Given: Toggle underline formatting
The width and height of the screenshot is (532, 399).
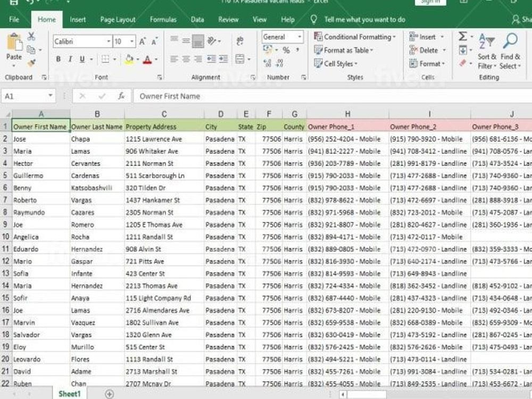Looking at the screenshot, I should tap(82, 60).
